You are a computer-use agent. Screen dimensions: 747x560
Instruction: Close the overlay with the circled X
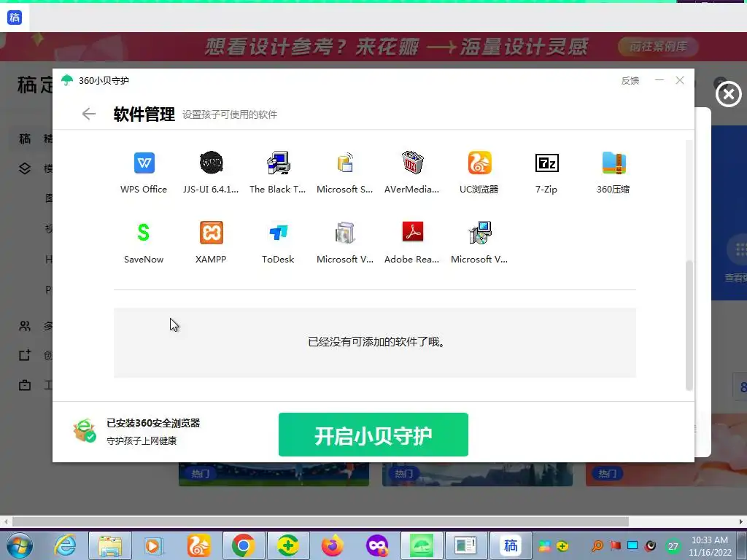tap(729, 94)
